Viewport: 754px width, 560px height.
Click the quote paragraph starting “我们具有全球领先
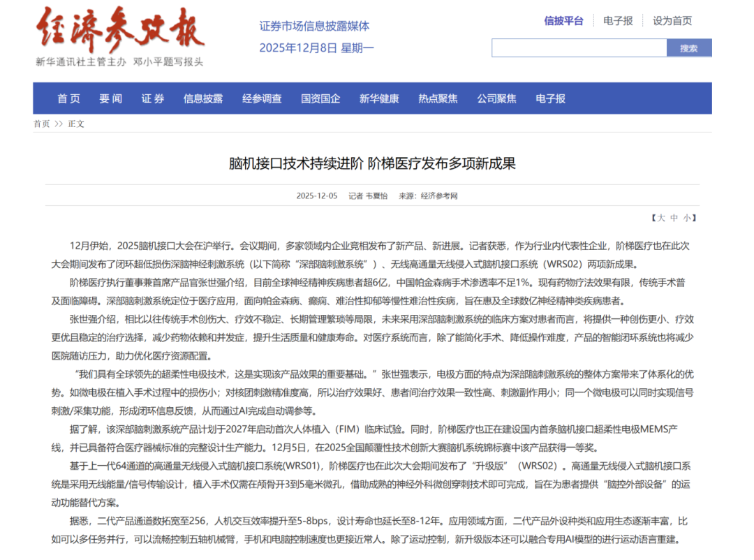point(373,392)
